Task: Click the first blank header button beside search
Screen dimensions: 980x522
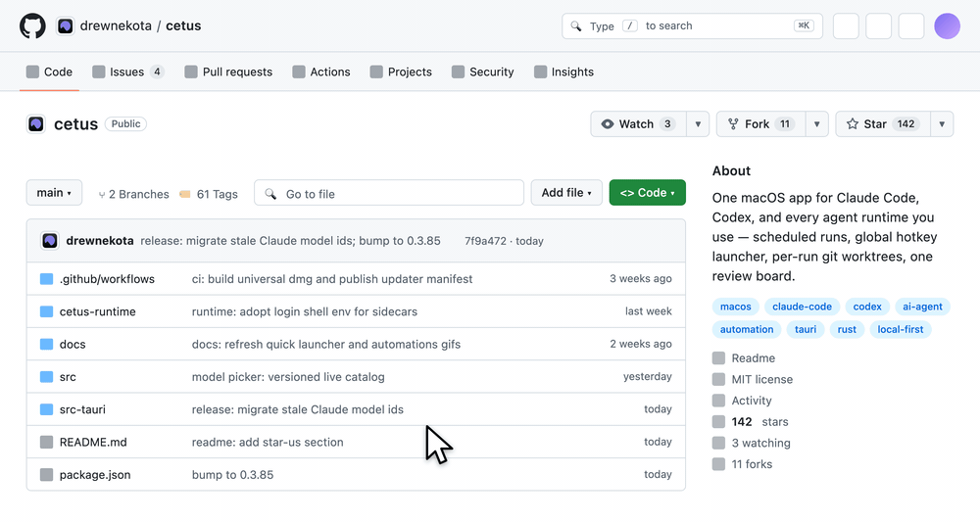Action: point(846,26)
